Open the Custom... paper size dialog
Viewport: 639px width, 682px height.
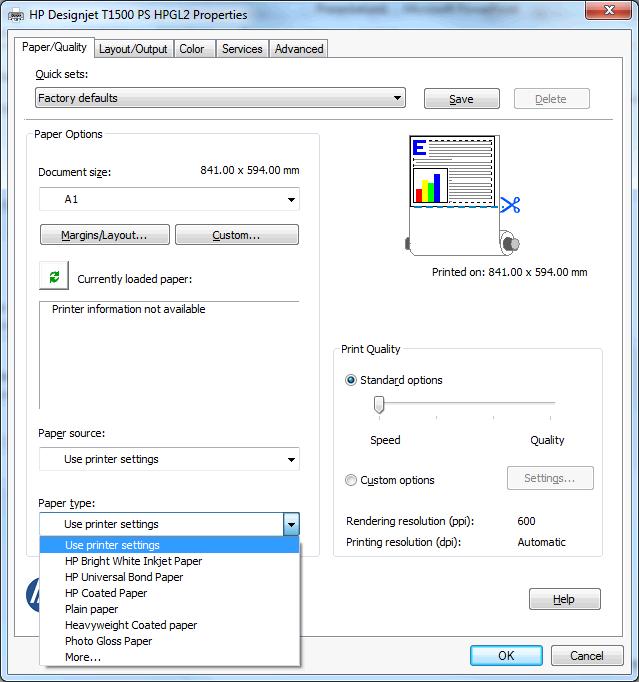click(237, 235)
